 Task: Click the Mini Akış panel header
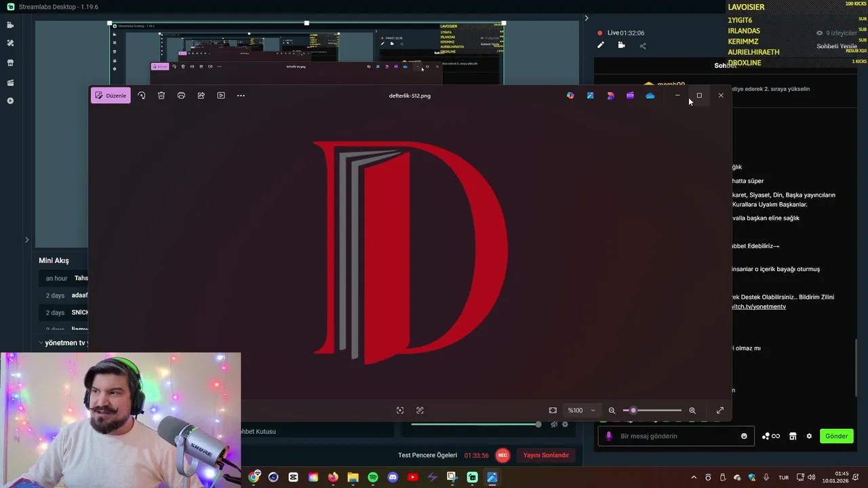pyautogui.click(x=54, y=260)
